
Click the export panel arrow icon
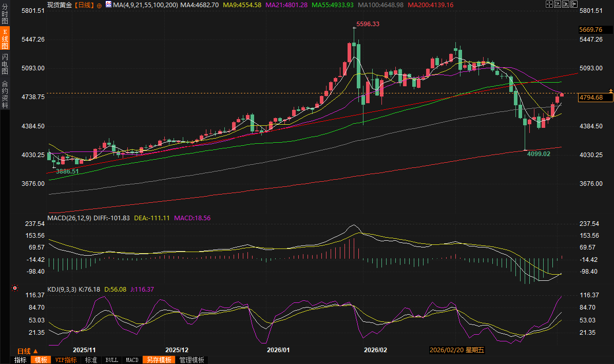574,4
